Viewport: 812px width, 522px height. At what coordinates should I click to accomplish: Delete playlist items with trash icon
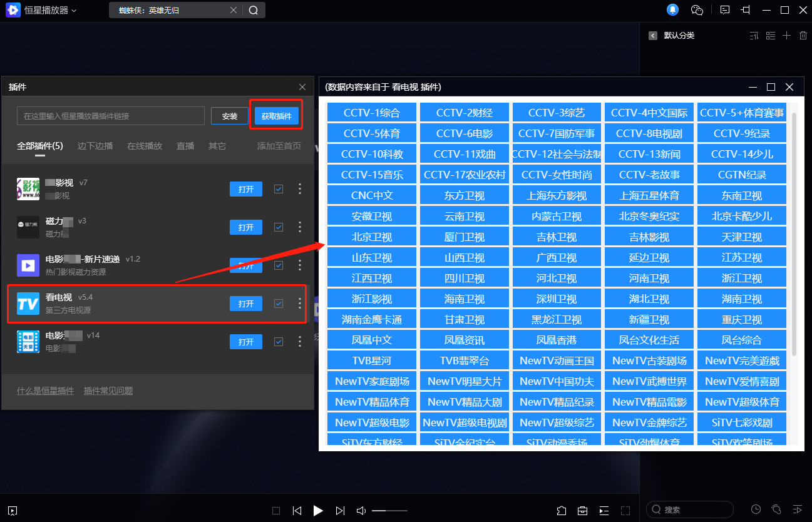pos(803,36)
